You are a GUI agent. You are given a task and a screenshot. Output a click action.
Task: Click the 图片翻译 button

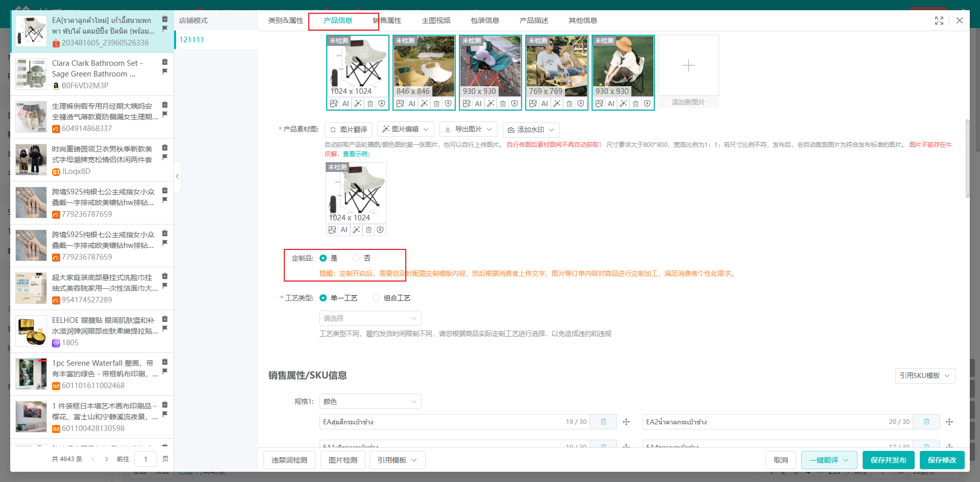pyautogui.click(x=349, y=130)
